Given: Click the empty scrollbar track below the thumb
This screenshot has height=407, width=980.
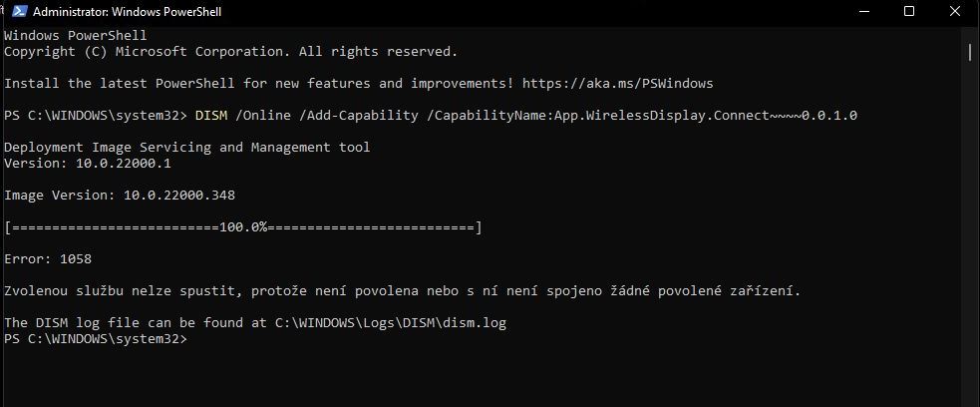Looking at the screenshot, I should pos(972,249).
